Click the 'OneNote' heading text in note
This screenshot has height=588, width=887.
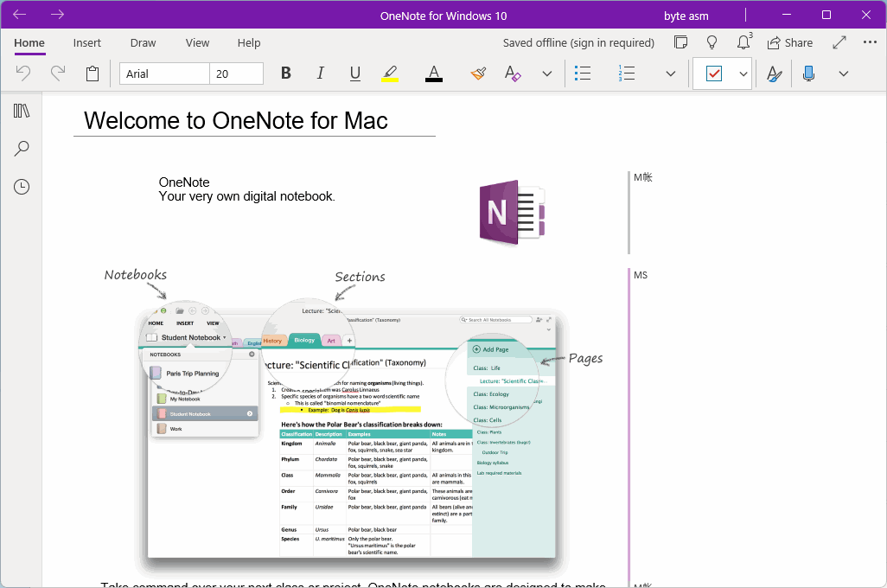pos(184,182)
